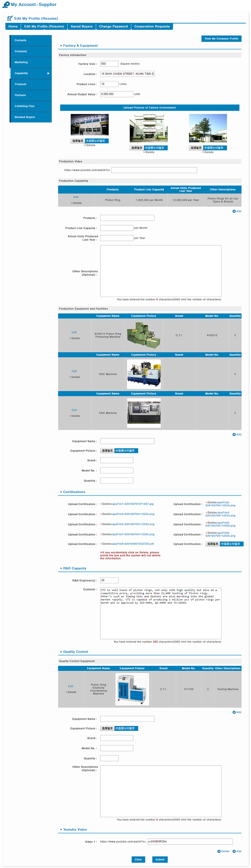Click the Product Lines input field
251x868 pixels.
(x=109, y=84)
